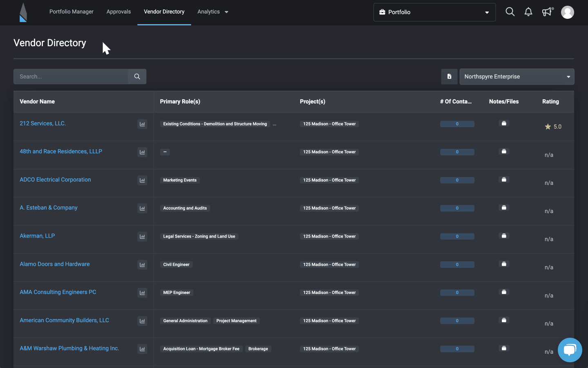Open analytics chart for Akerman, LLP
The image size is (588, 368).
142,237
